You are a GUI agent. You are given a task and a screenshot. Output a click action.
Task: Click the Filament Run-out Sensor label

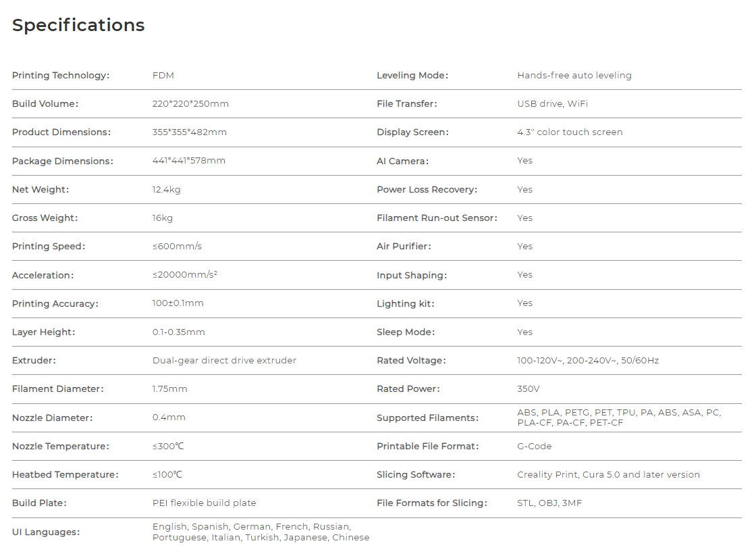click(x=437, y=218)
